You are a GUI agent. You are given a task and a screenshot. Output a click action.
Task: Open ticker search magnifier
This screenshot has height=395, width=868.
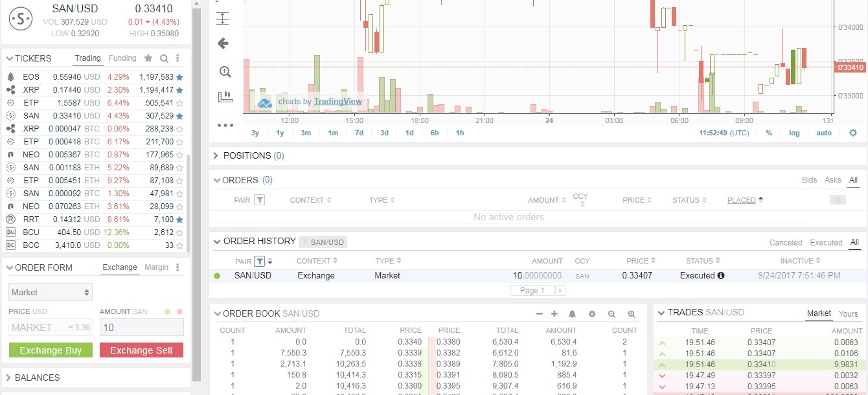tap(163, 58)
